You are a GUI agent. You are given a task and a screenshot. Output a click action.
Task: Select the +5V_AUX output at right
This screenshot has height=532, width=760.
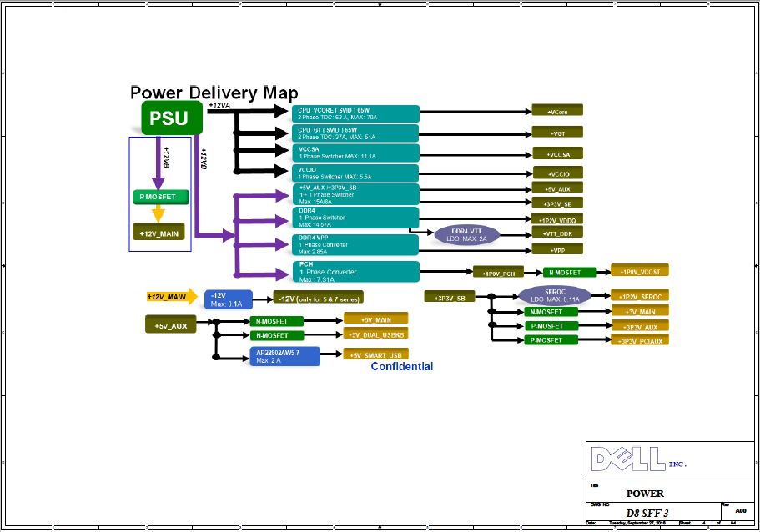coord(557,188)
